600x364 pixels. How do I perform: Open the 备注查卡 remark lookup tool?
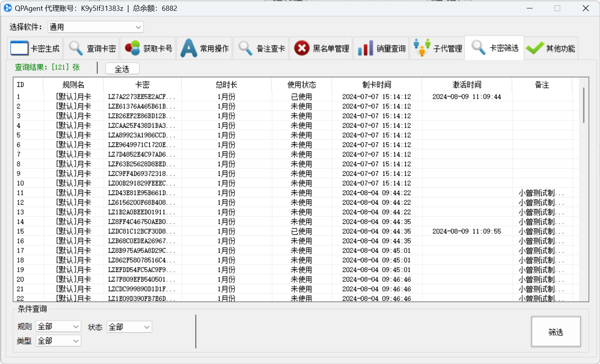261,48
